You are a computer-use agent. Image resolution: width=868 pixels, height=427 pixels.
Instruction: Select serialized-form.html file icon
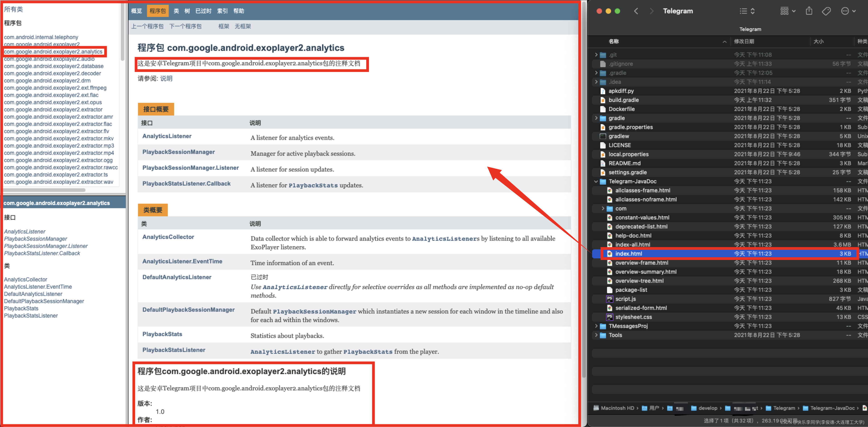tap(609, 308)
